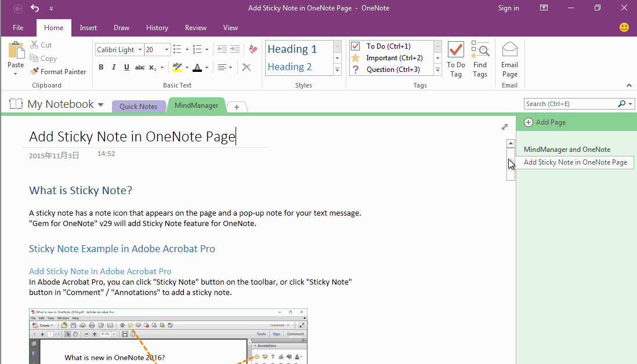Viewport: 637px width, 364px height.
Task: Open the My Notebook dropdown
Action: pyautogui.click(x=100, y=104)
